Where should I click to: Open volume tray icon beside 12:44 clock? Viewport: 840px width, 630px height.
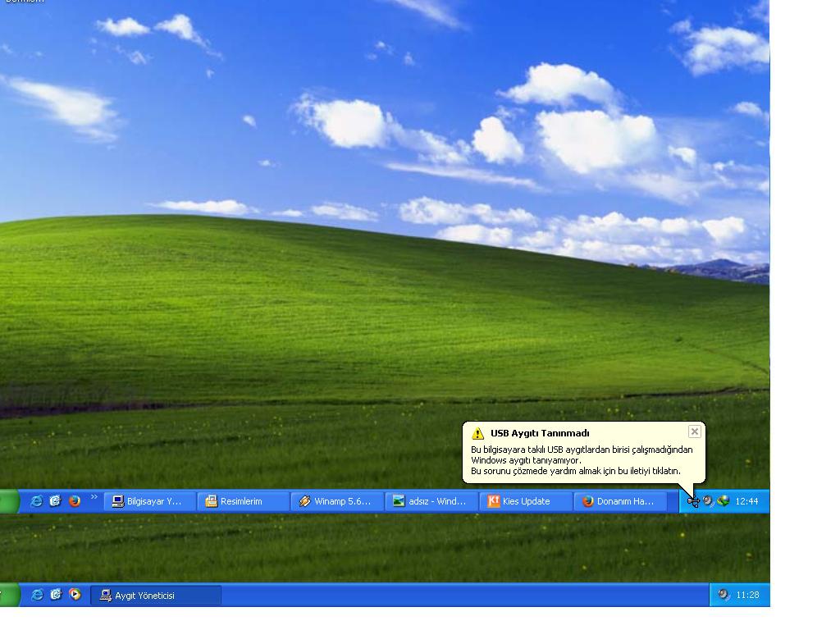(x=708, y=501)
